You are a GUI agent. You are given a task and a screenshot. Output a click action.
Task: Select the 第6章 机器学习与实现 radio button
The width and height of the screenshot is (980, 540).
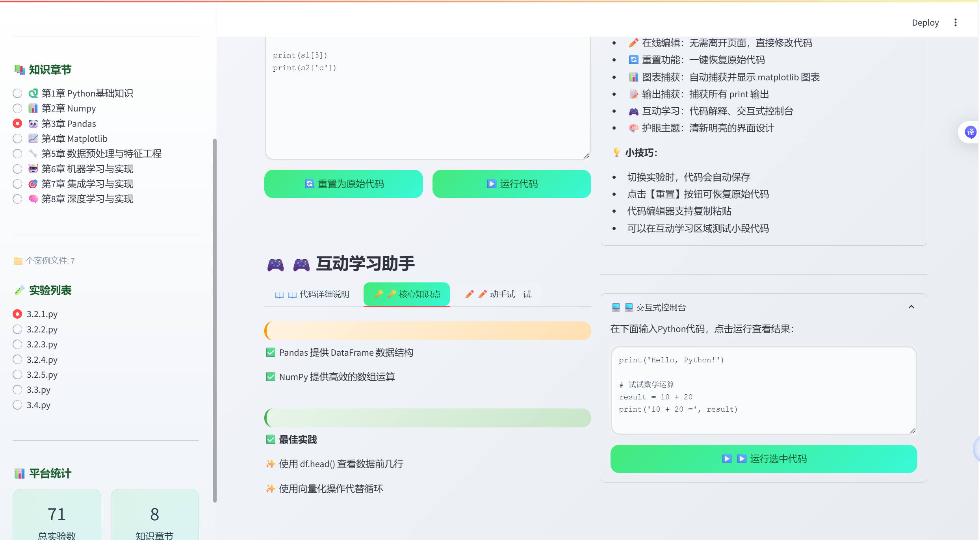[17, 169]
